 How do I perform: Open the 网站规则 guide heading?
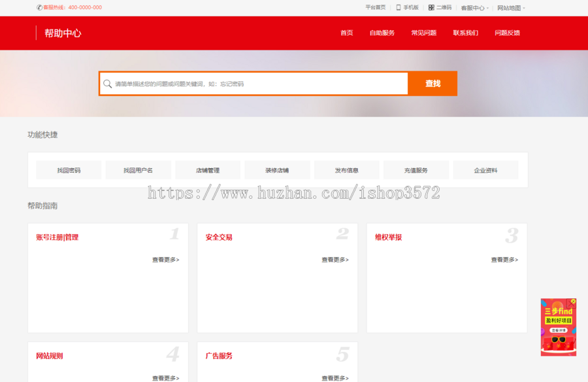[50, 356]
